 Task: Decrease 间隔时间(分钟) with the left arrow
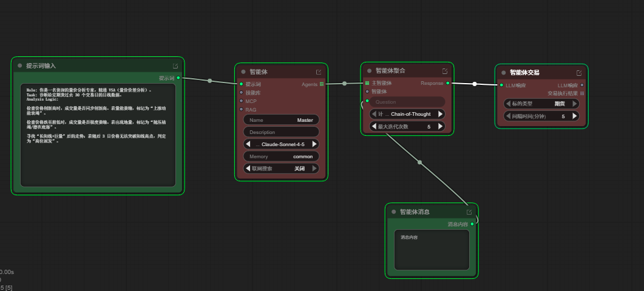click(x=508, y=116)
